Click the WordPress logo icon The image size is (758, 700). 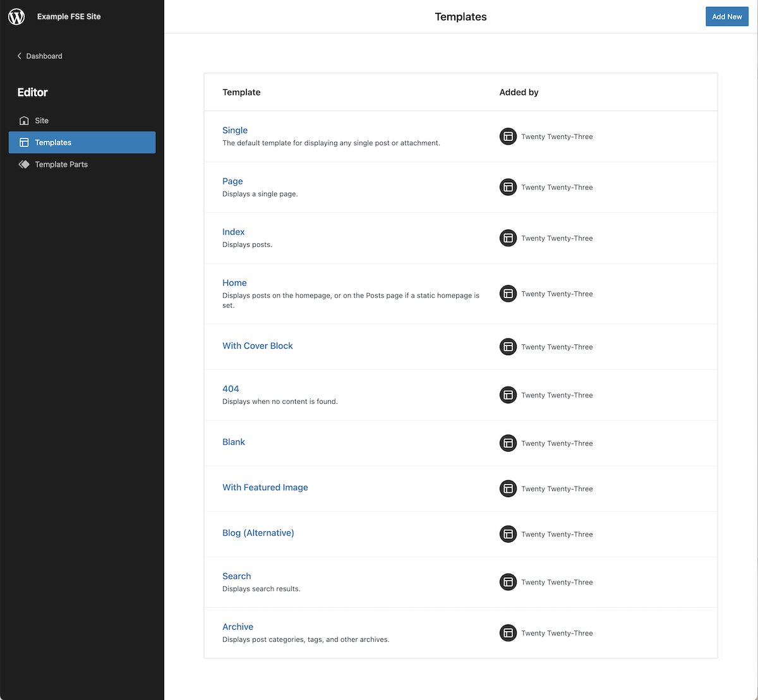click(16, 16)
